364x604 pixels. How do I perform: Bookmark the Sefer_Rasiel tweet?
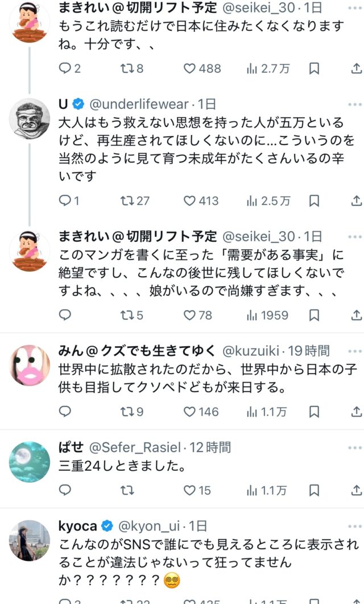tap(315, 490)
